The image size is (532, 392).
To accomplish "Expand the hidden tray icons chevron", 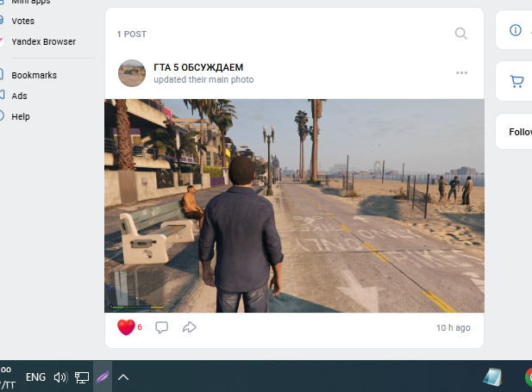I will tap(123, 377).
